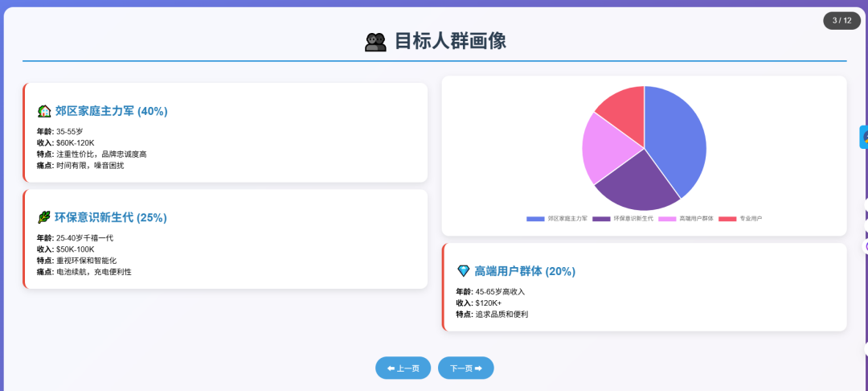This screenshot has height=391, width=868.
Task: Toggle 环保意识新生代 purple legend box
Action: tap(601, 219)
